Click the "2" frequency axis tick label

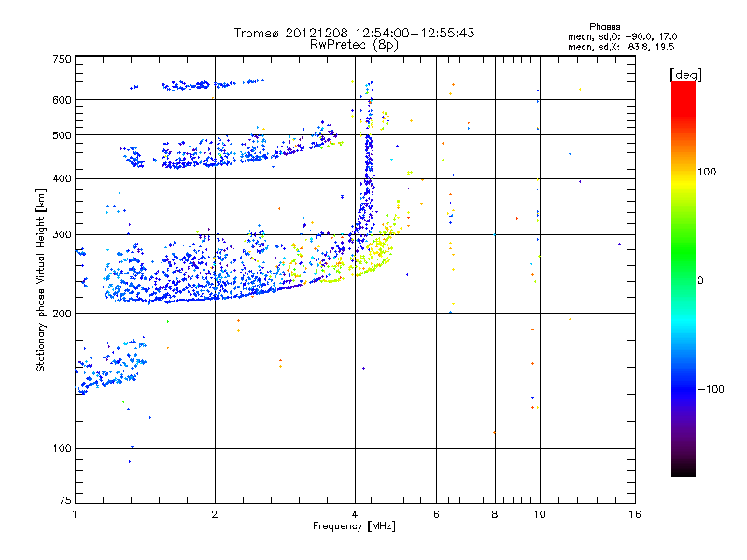[x=215, y=514]
